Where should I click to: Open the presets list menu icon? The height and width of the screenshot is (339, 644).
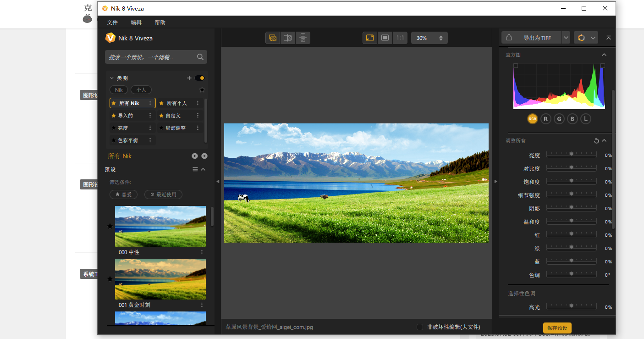195,169
